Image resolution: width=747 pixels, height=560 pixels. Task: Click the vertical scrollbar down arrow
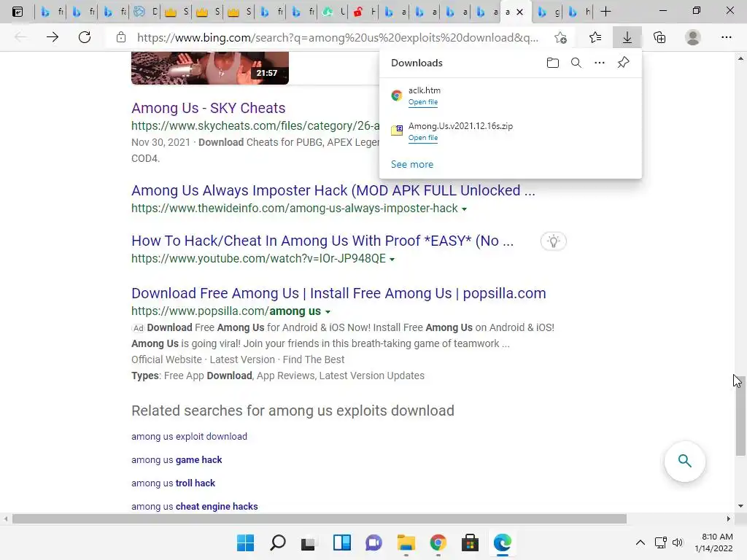pos(740,506)
